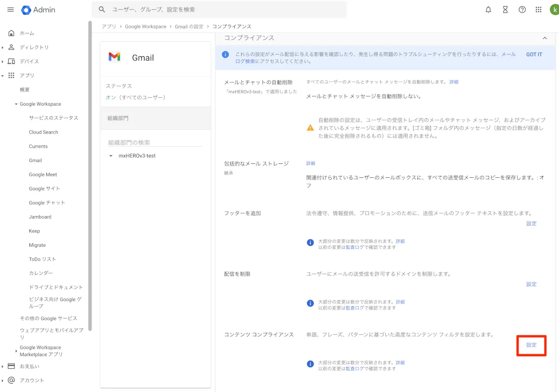Click Google Workspace in the breadcrumb

[x=145, y=27]
